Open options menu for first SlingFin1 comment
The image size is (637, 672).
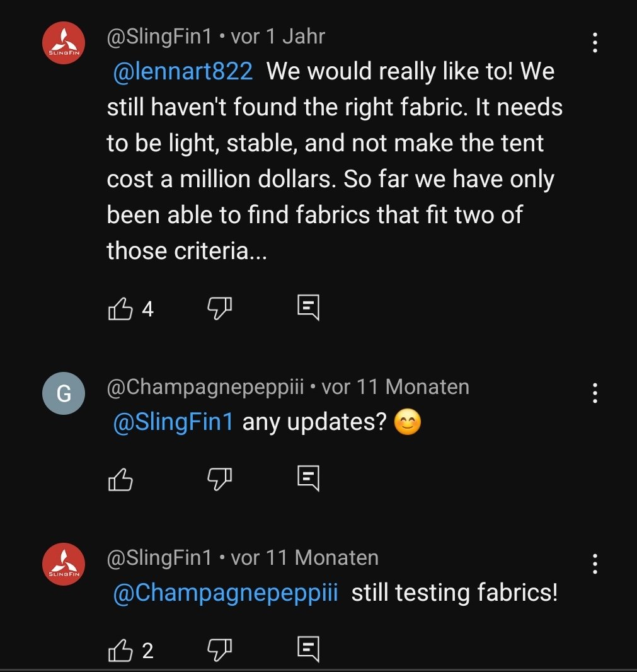595,43
